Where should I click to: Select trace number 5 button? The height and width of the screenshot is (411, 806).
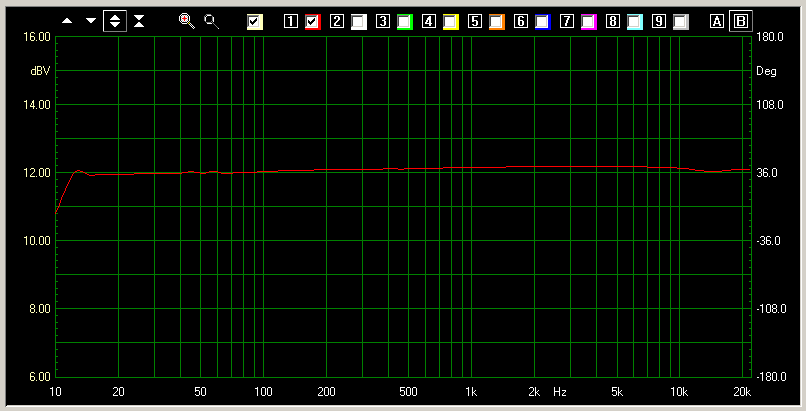475,21
